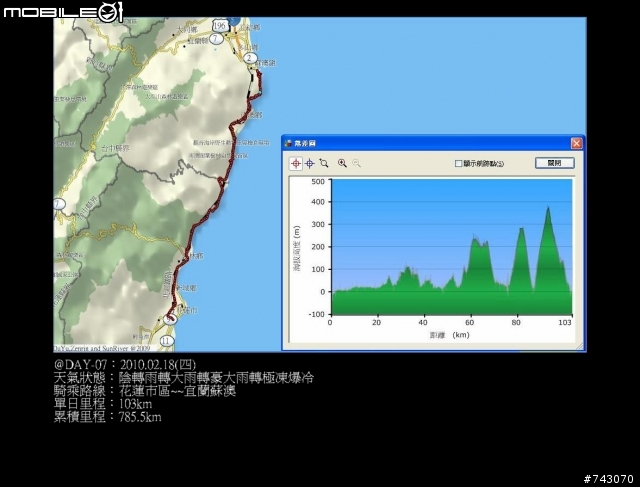Click the Mobile01 logo

click(x=63, y=11)
